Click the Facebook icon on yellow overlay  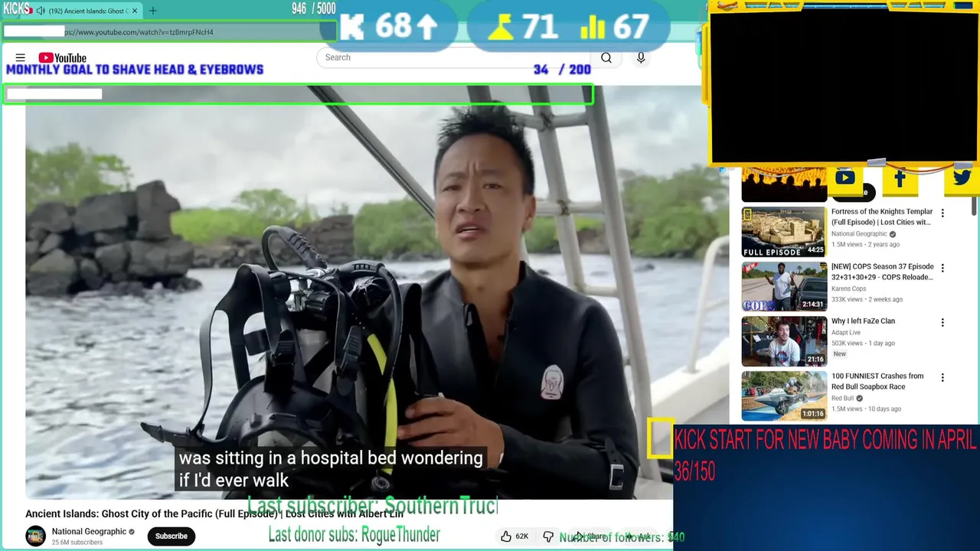[x=900, y=178]
